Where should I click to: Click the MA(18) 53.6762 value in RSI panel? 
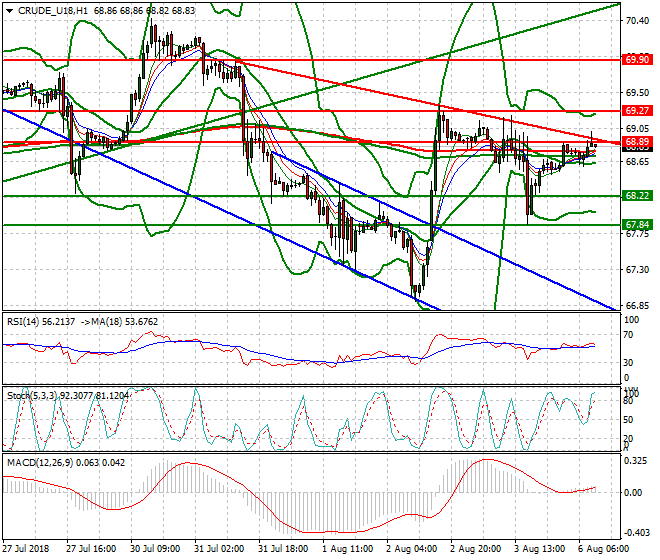point(125,322)
